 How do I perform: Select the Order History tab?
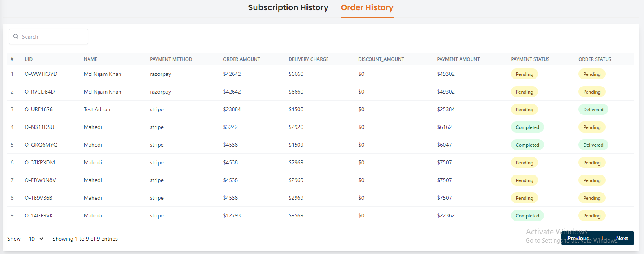pos(367,8)
